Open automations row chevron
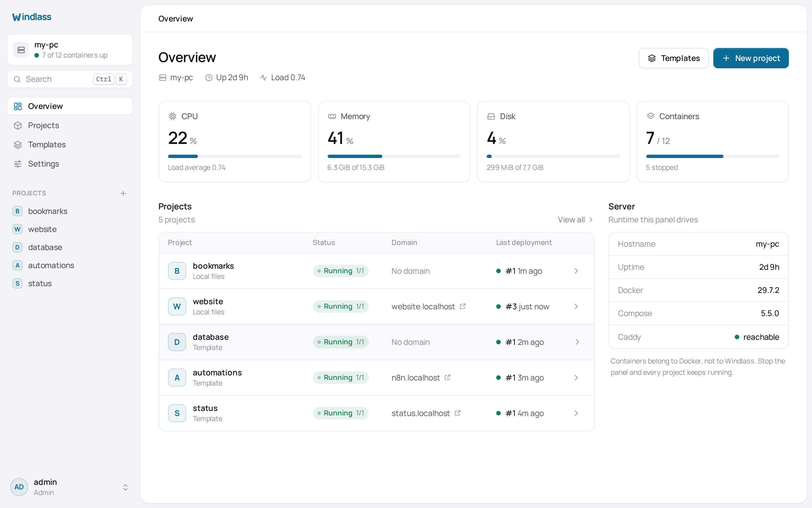The width and height of the screenshot is (812, 508). click(576, 378)
